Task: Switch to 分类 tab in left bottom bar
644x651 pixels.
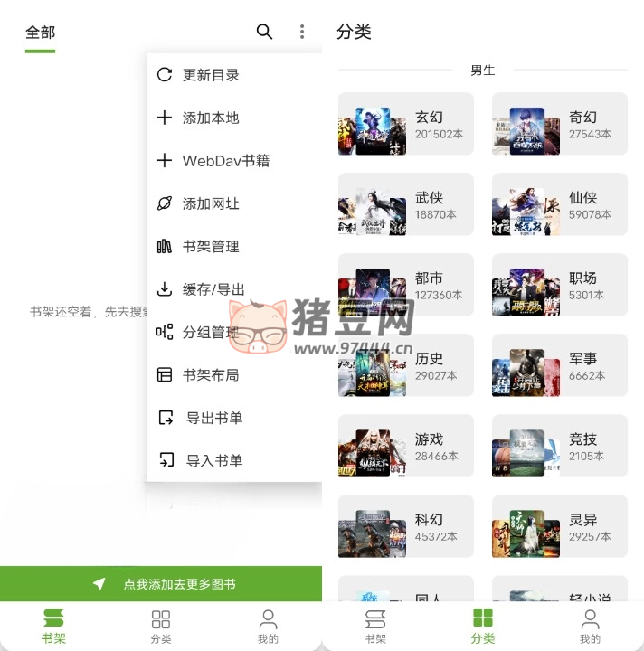Action: 161,627
